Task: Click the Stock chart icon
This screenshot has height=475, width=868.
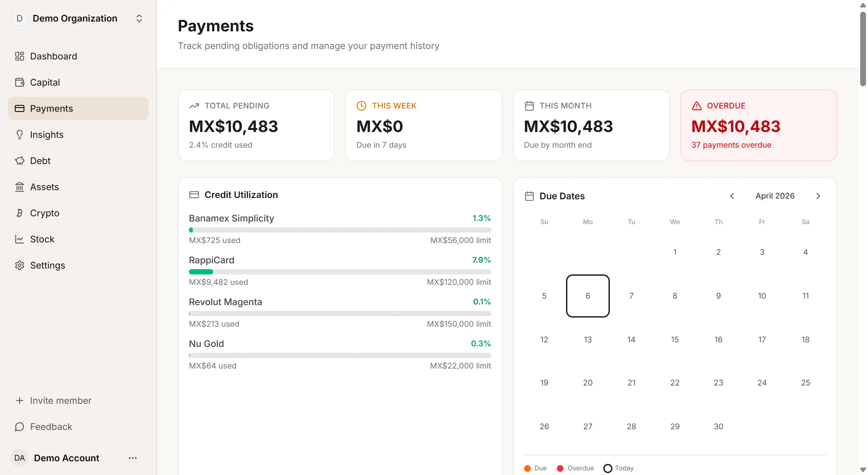Action: 20,239
